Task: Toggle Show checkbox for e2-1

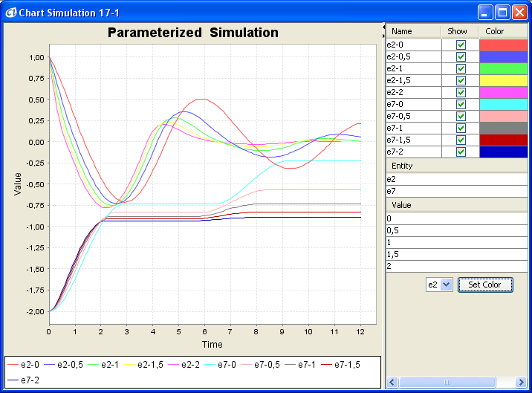Action: [x=461, y=68]
